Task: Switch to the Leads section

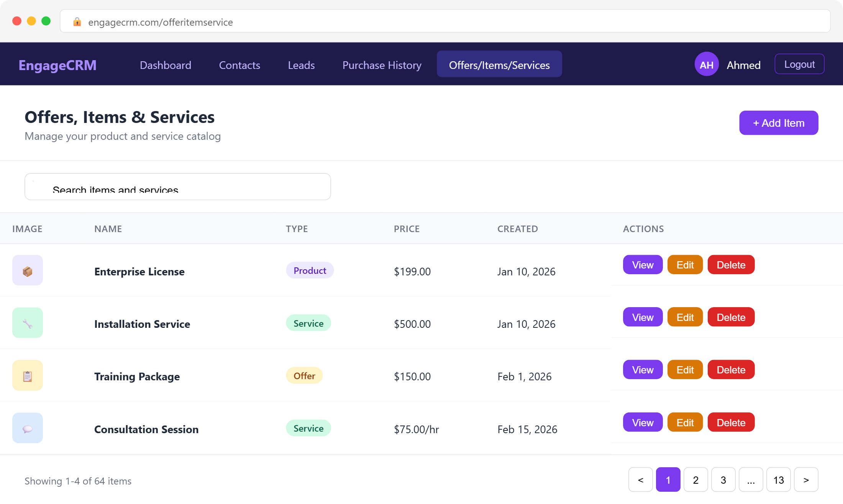Action: point(301,65)
